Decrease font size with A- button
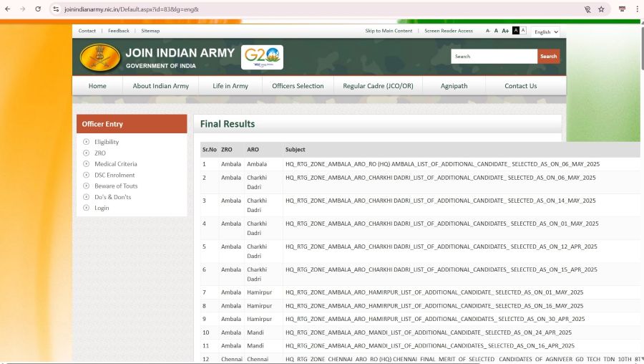The height and width of the screenshot is (364, 644). 488,31
